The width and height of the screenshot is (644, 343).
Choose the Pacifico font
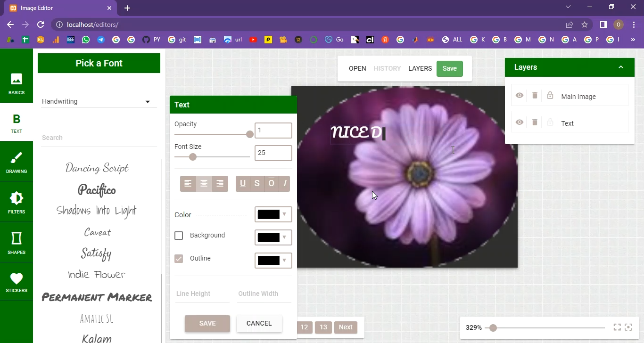click(97, 190)
